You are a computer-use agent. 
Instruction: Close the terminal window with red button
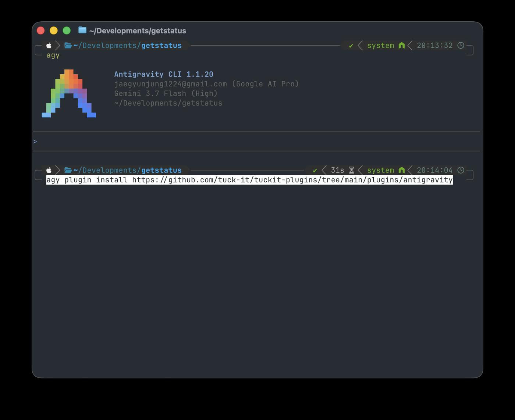41,31
